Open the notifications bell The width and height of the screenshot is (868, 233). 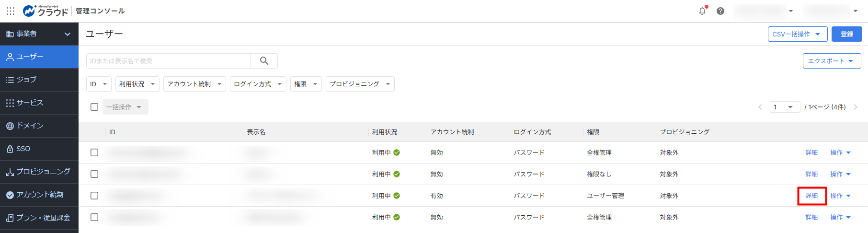point(702,11)
